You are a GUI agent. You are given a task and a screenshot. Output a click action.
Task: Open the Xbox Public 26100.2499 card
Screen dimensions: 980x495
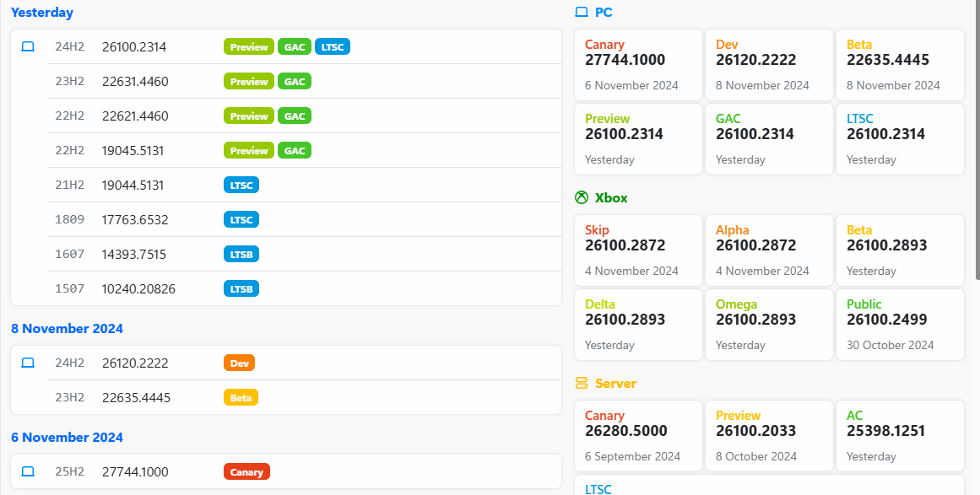point(900,325)
